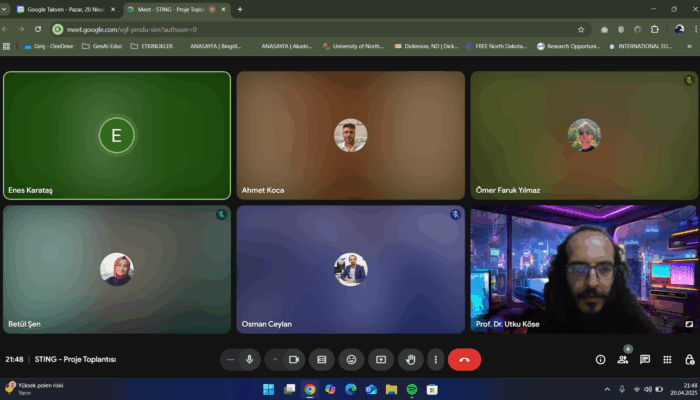The width and height of the screenshot is (700, 400).
Task: Click the present screen icon
Action: click(380, 359)
